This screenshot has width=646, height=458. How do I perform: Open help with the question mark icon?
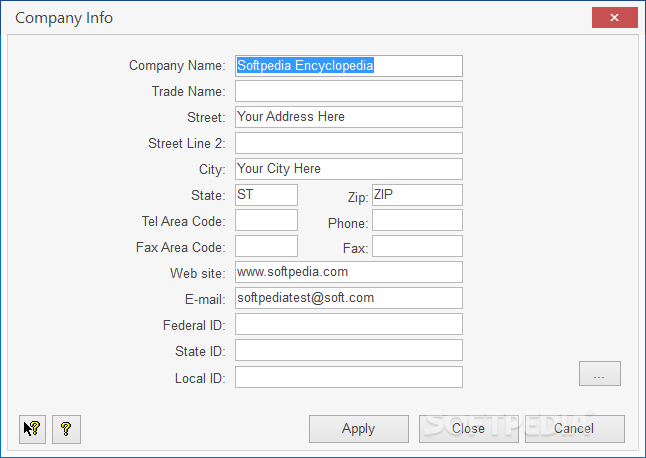[x=66, y=429]
